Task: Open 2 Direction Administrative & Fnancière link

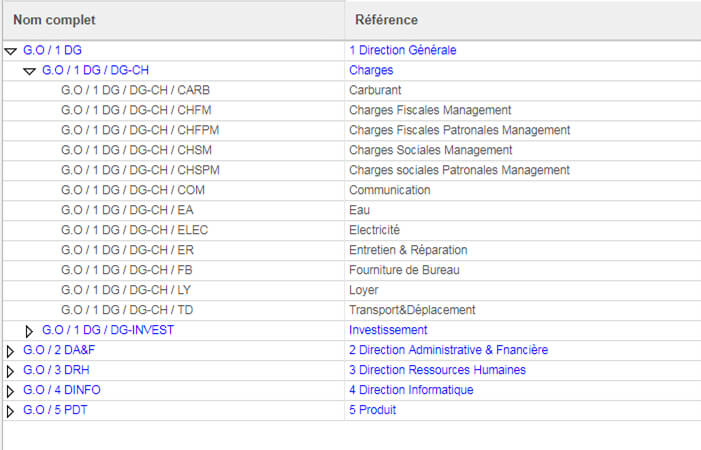Action: click(x=448, y=350)
